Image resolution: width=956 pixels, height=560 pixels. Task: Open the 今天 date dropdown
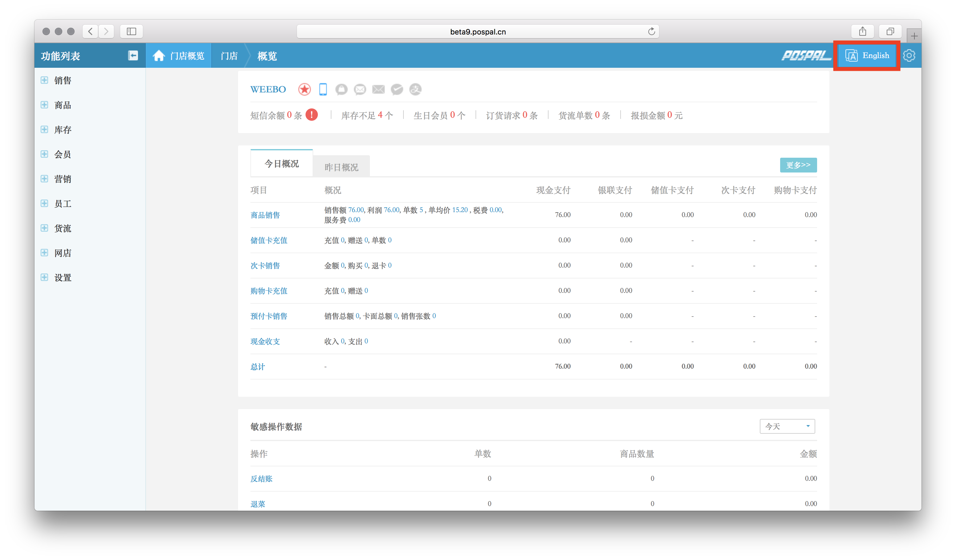point(787,426)
